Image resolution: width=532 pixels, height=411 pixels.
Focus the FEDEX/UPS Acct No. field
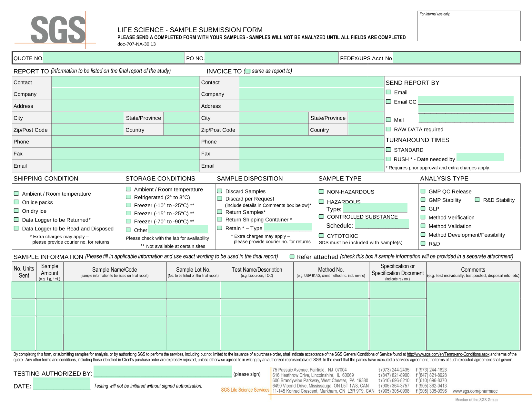(457, 58)
